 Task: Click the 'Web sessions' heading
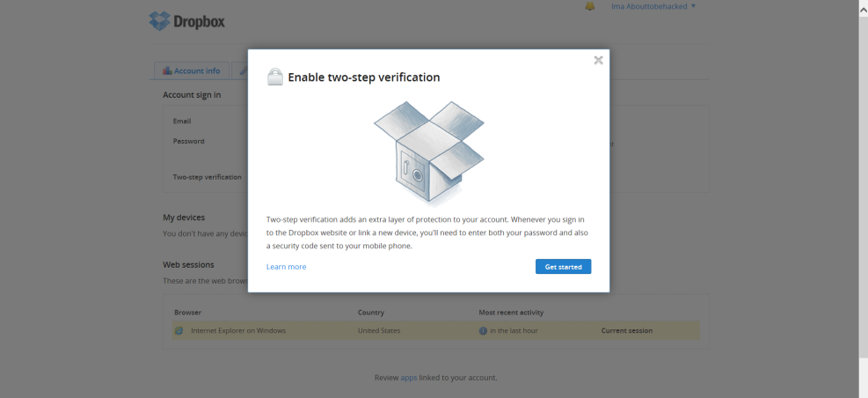(188, 264)
